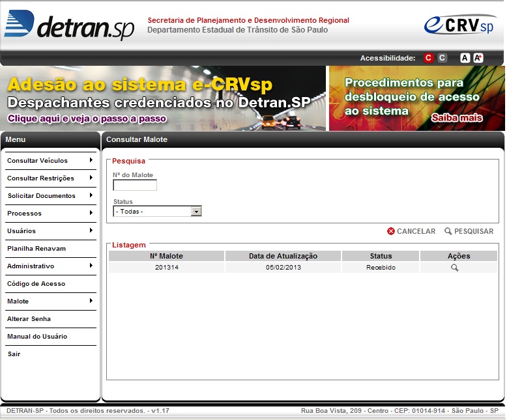509x420 pixels.
Task: Click the e-CRVsp logo
Action: pyautogui.click(x=460, y=25)
